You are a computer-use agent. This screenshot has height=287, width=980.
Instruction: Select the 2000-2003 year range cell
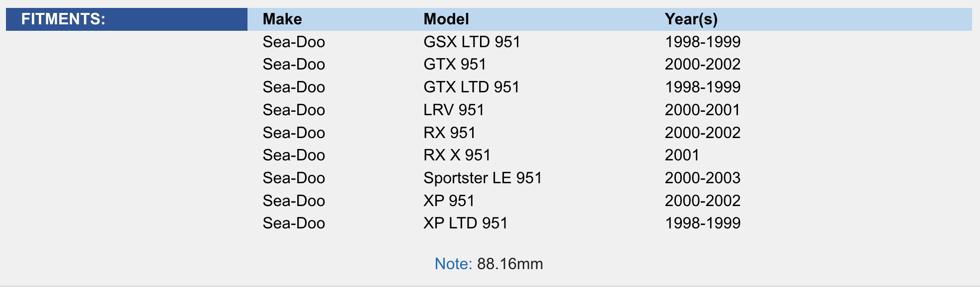[702, 178]
